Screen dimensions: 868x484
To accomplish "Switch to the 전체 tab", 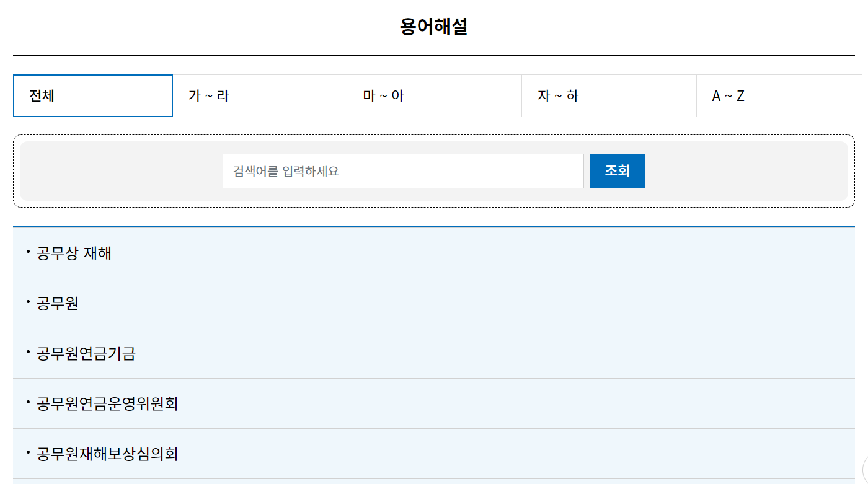I will click(x=92, y=95).
